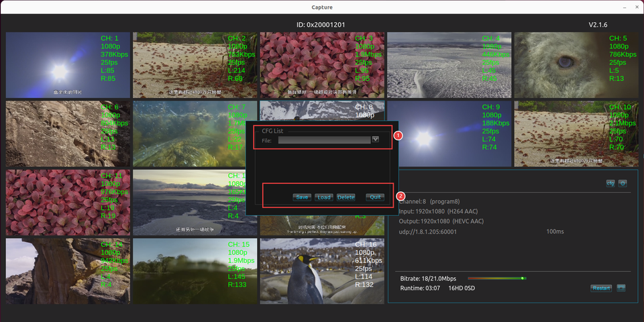Choose the CH 4 snowy coast tile
Image resolution: width=644 pixels, height=322 pixels.
(449, 65)
